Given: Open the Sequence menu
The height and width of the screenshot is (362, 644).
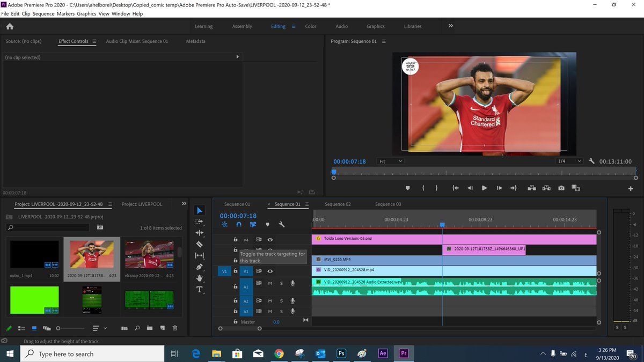Looking at the screenshot, I should click(x=43, y=13).
